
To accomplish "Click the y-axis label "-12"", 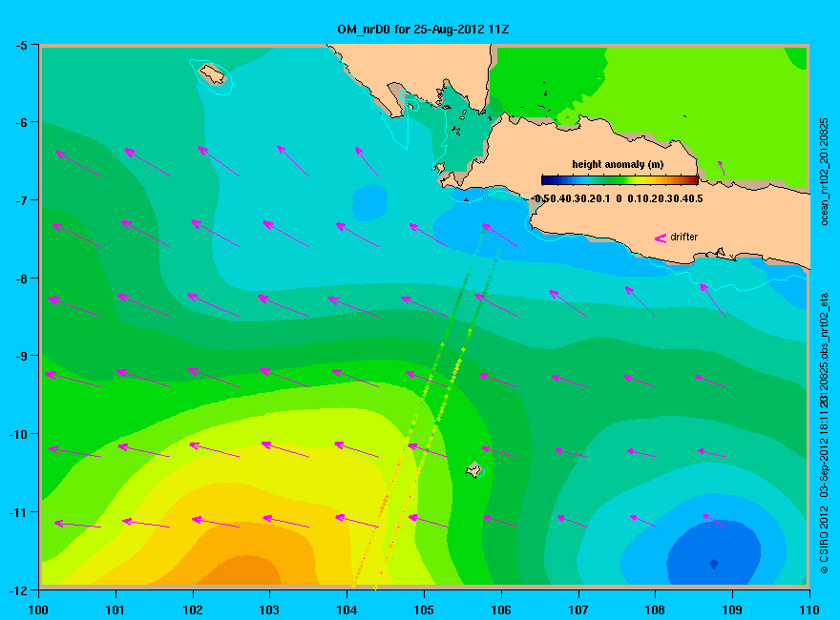I will point(18,590).
